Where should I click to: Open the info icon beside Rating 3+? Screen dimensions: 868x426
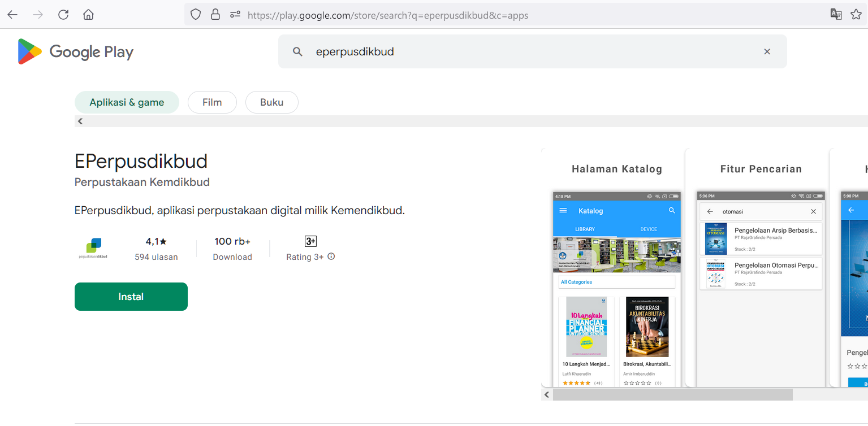[331, 257]
